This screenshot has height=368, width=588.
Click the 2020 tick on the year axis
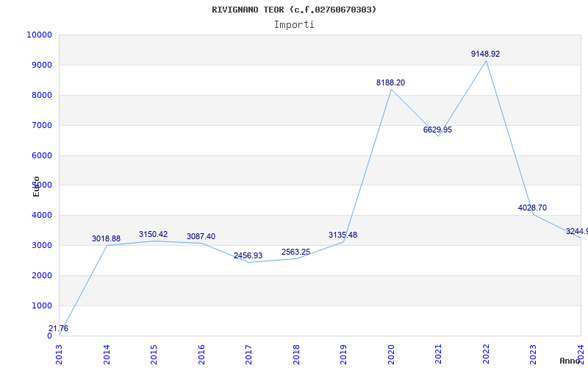coord(391,353)
